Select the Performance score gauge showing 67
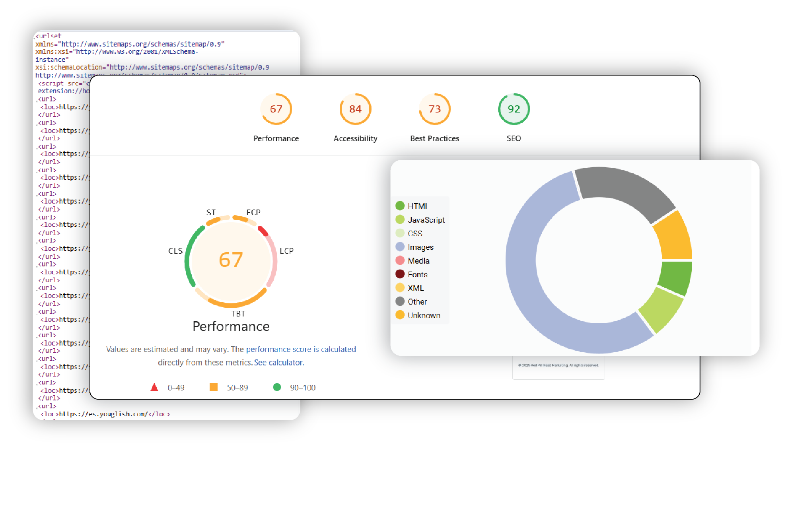The width and height of the screenshot is (788, 532). (276, 109)
